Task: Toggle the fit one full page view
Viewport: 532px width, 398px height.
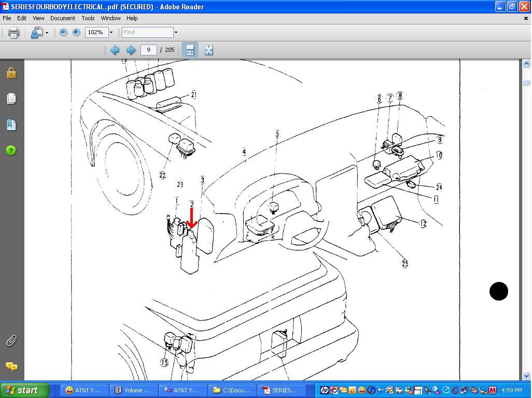Action: click(208, 50)
